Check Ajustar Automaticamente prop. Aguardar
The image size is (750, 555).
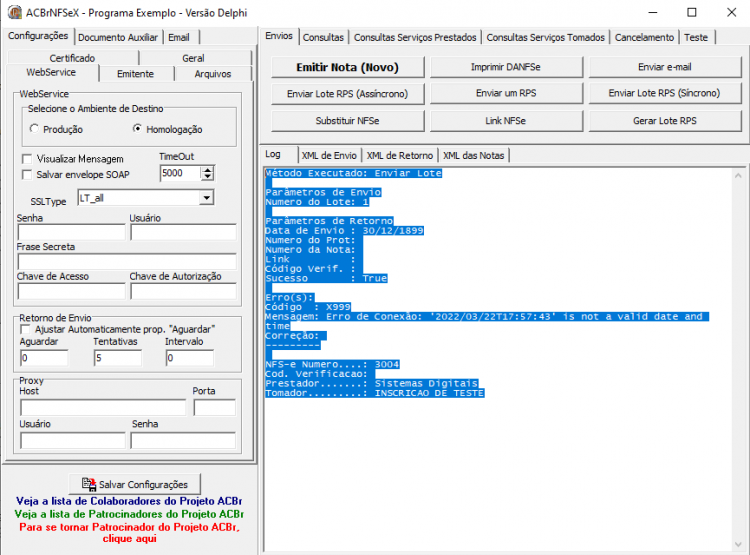25,329
